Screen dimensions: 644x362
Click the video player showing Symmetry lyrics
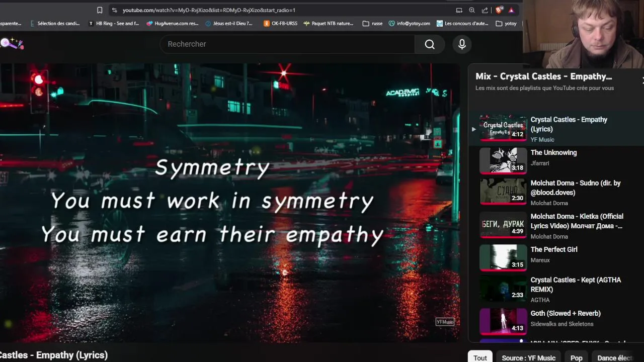click(x=229, y=203)
